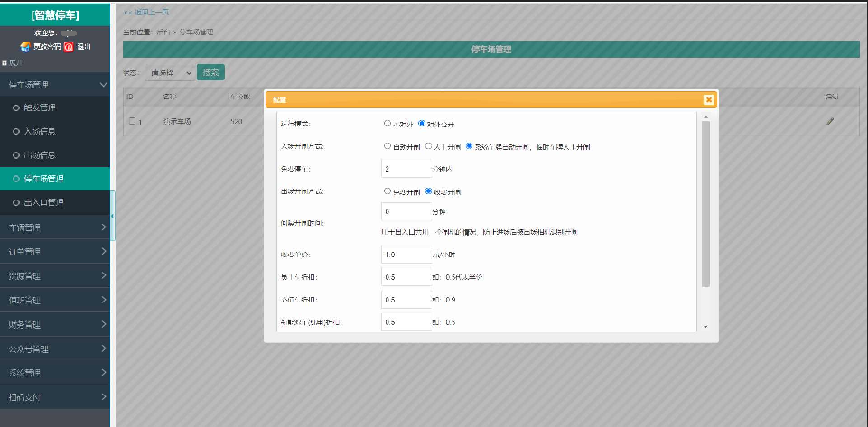Image resolution: width=868 pixels, height=427 pixels.
Task: Click the hourly price field showing 4.0
Action: click(x=406, y=255)
